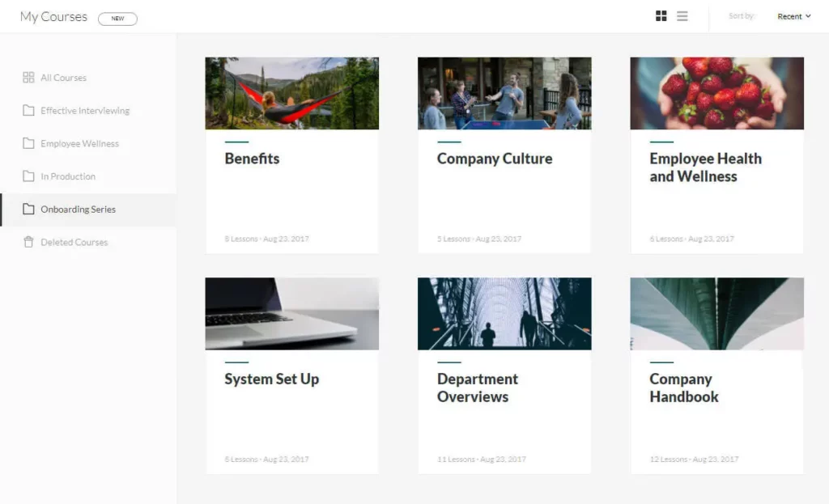The height and width of the screenshot is (504, 829).
Task: Switch to list view icon
Action: coord(682,16)
